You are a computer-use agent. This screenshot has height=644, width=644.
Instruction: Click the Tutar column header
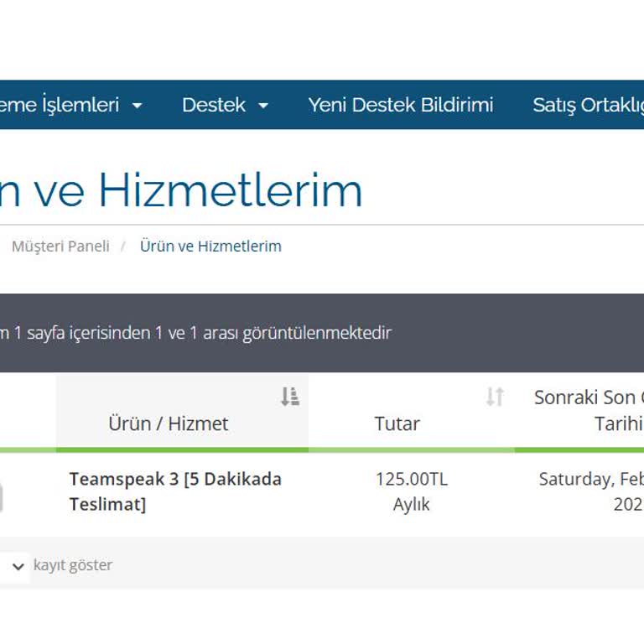click(x=412, y=411)
